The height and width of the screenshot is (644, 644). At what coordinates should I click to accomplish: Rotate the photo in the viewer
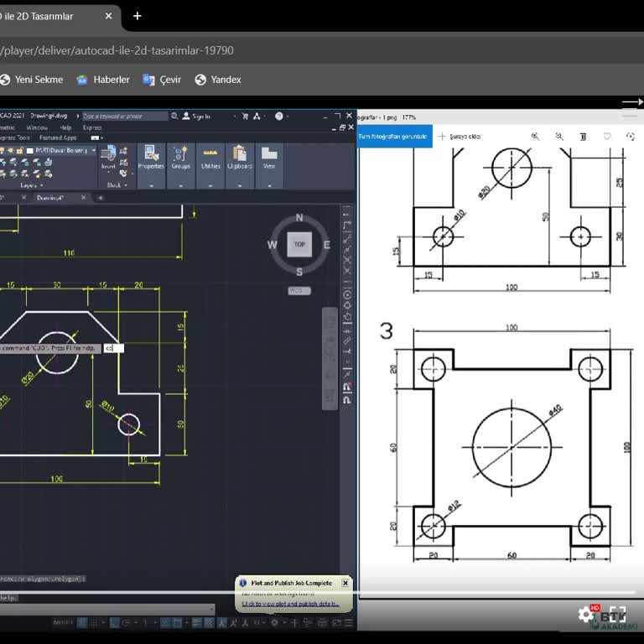click(631, 137)
